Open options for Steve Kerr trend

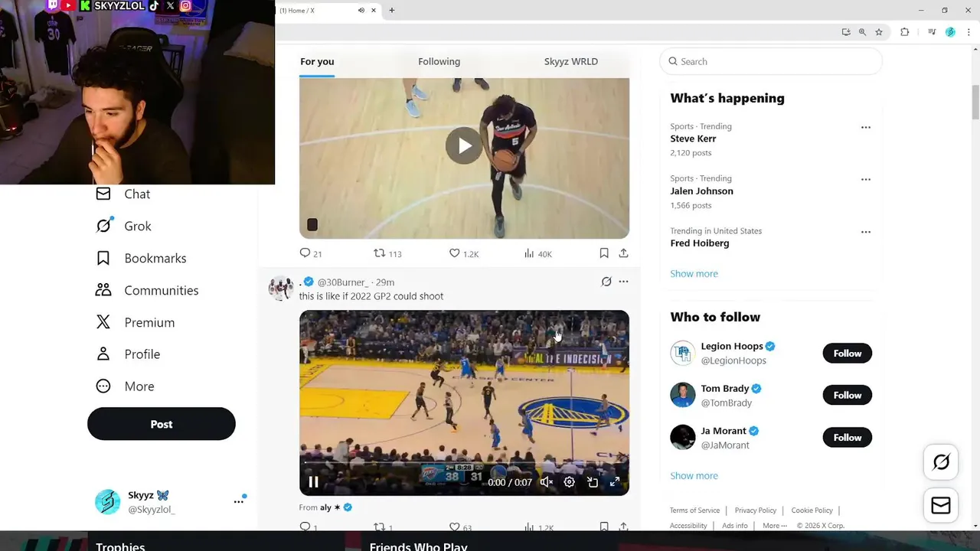click(x=866, y=127)
